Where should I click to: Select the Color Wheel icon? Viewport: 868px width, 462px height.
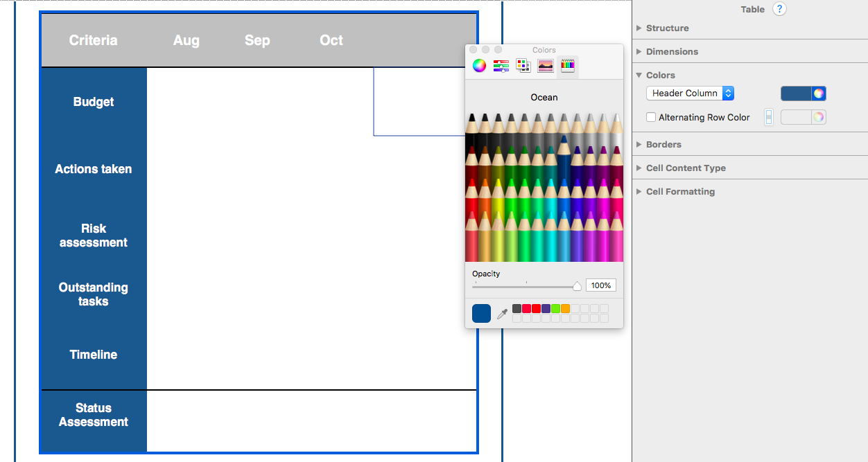pyautogui.click(x=478, y=65)
